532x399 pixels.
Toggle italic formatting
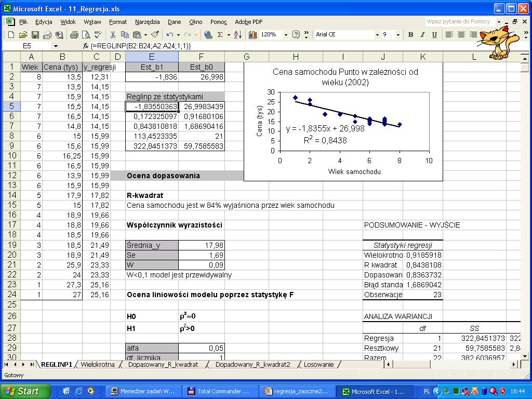422,35
